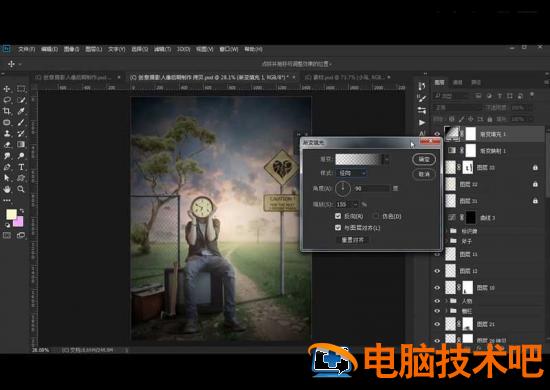This screenshot has width=550, height=390.
Task: Change the screen mode
Action: click(21, 235)
